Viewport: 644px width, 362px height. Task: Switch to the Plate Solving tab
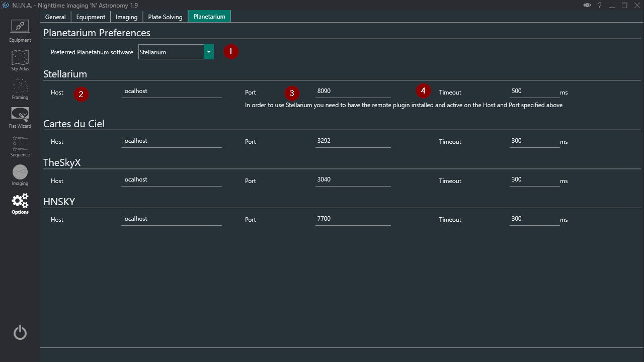click(165, 17)
